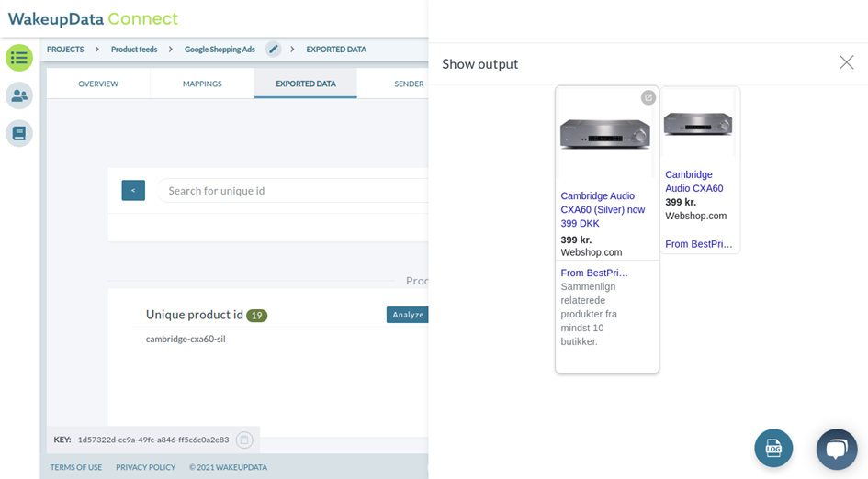
Task: Open Google Shopping Ads breadcrumb
Action: pyautogui.click(x=220, y=50)
